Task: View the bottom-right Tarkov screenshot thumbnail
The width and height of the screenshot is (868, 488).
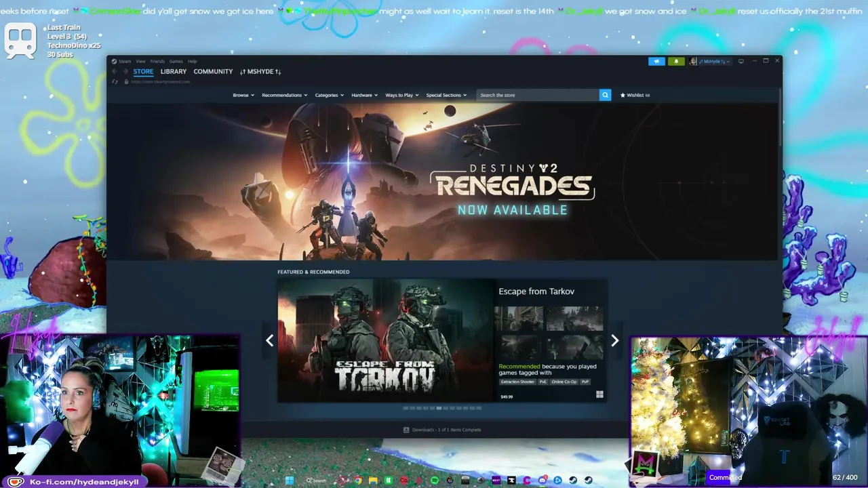Action: pyautogui.click(x=574, y=346)
